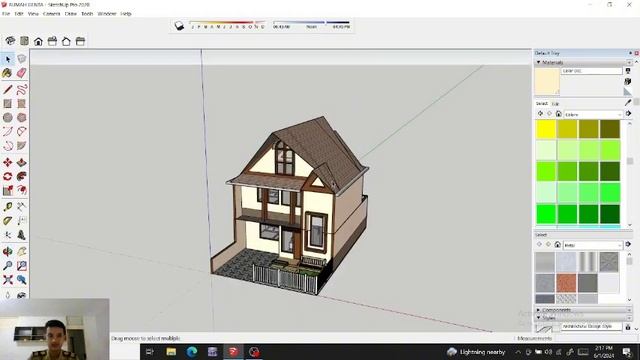Select the Line pencil tool
The width and height of the screenshot is (640, 360).
coord(7,89)
